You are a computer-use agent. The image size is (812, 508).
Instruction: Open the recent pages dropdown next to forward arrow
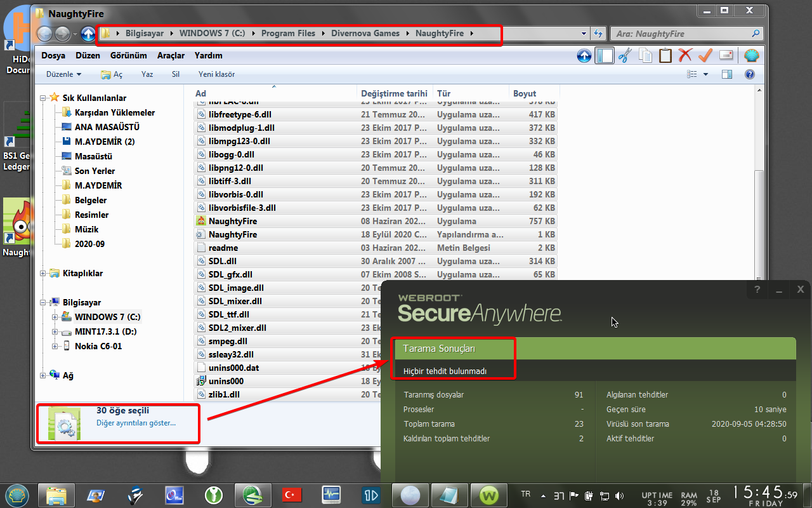click(x=75, y=34)
